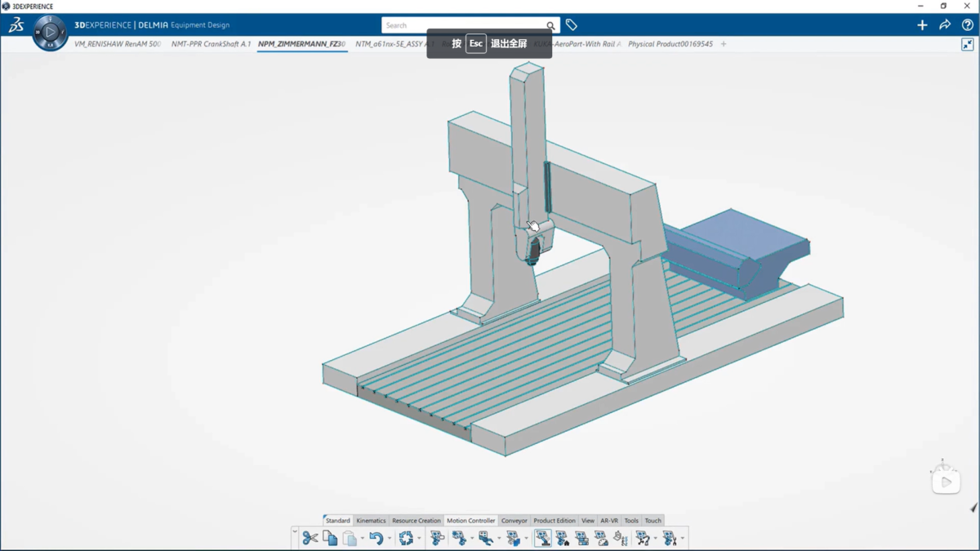This screenshot has height=551, width=980.
Task: Switch to VM_RENISHAW RenAM 500 document tab
Action: pos(118,44)
